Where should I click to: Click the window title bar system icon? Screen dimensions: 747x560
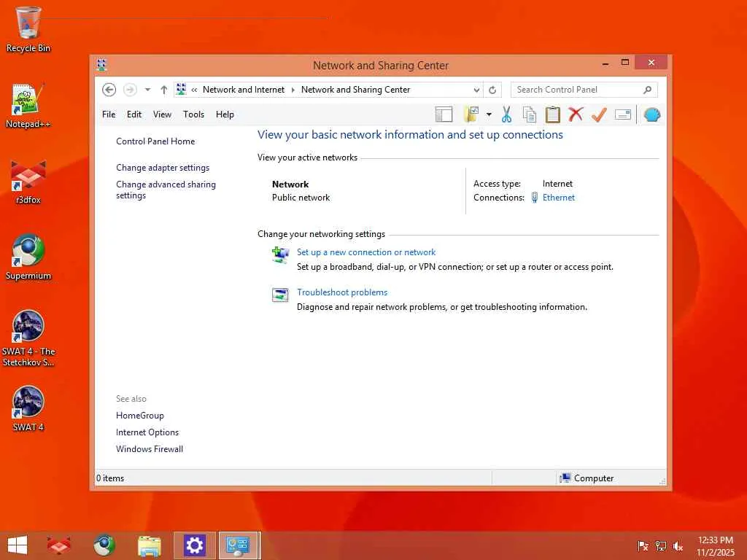[101, 65]
